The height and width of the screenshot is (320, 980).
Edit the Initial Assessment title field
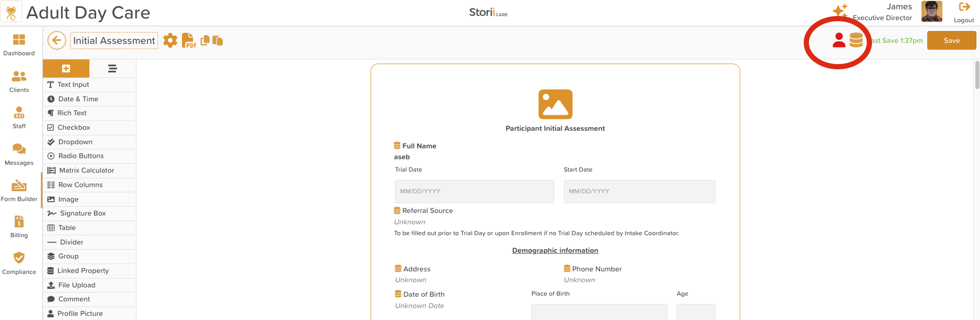click(114, 41)
